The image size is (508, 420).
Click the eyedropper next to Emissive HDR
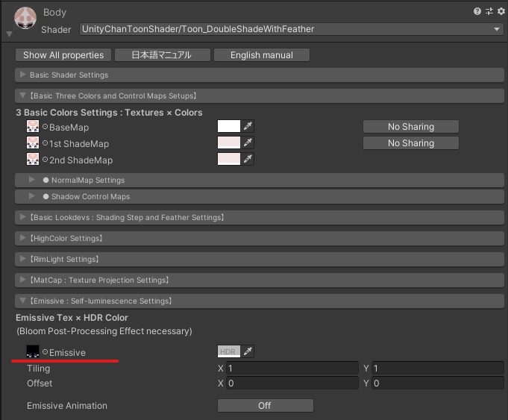click(248, 351)
